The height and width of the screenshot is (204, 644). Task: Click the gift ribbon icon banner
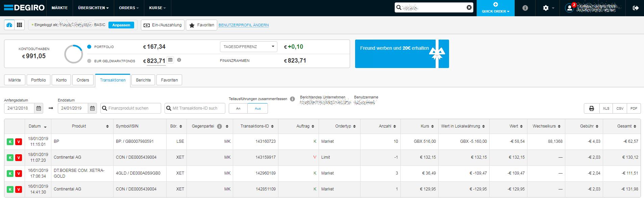[438, 54]
